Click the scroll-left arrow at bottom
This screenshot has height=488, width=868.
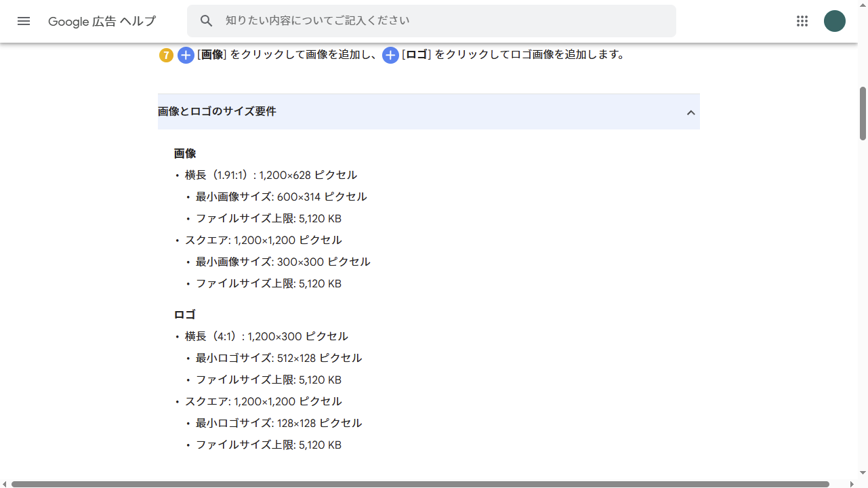click(x=5, y=484)
